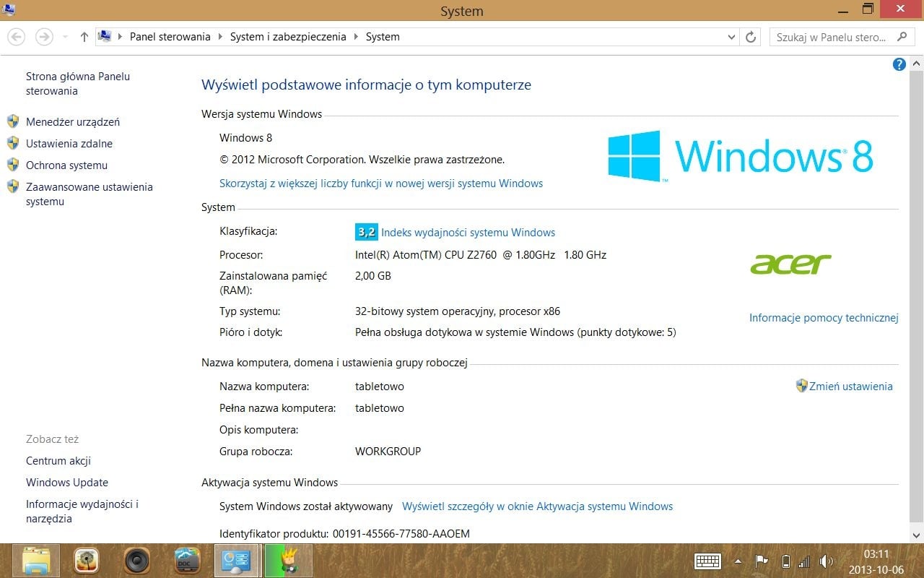
Task: Click the volume speaker tray icon
Action: (827, 561)
